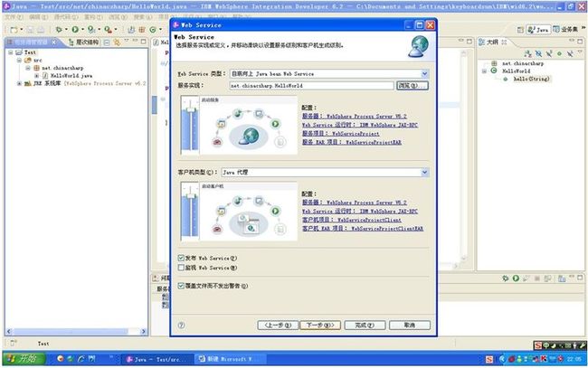Click the Finish button in the dialog
This screenshot has height=368, width=588.
pos(365,325)
